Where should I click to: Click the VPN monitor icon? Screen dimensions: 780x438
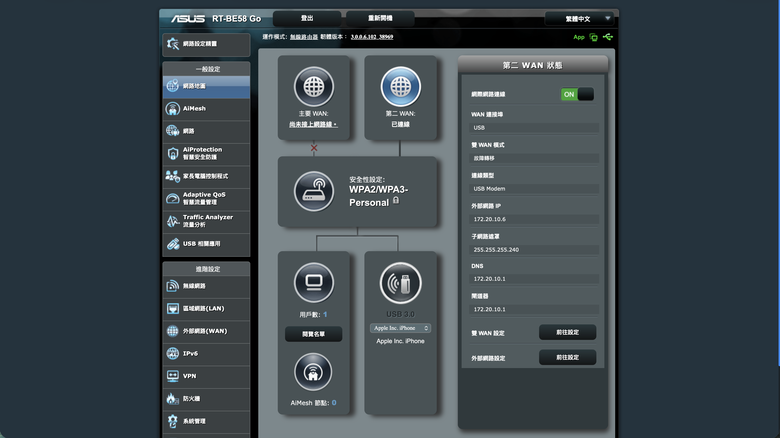point(173,376)
